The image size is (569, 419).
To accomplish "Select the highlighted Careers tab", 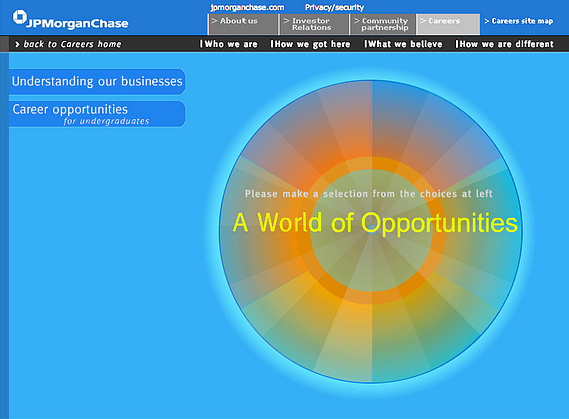I will click(x=448, y=24).
